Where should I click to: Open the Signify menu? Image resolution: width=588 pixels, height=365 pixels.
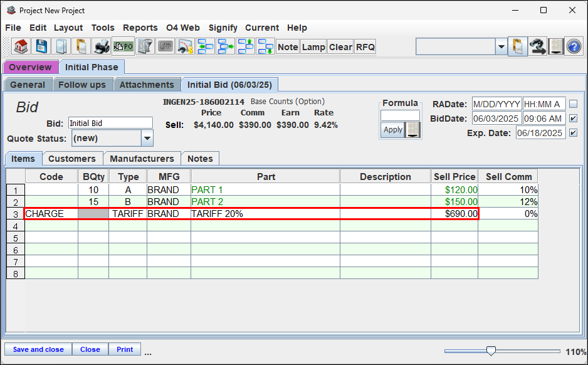[223, 28]
